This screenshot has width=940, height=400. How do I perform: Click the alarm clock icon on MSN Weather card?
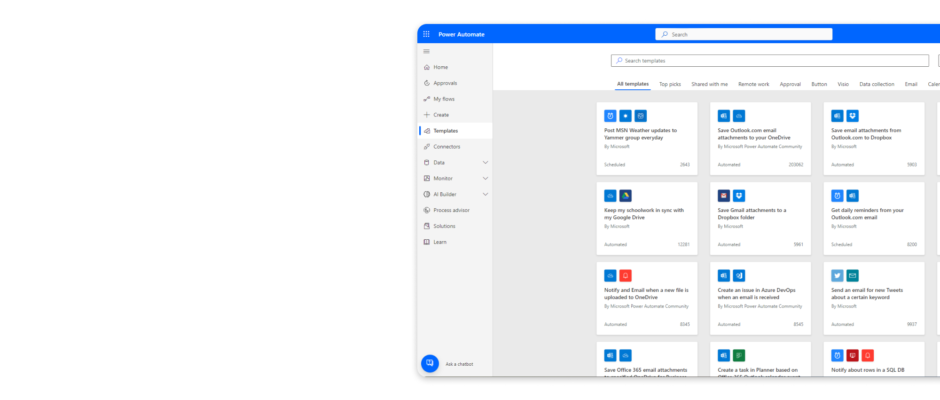610,116
